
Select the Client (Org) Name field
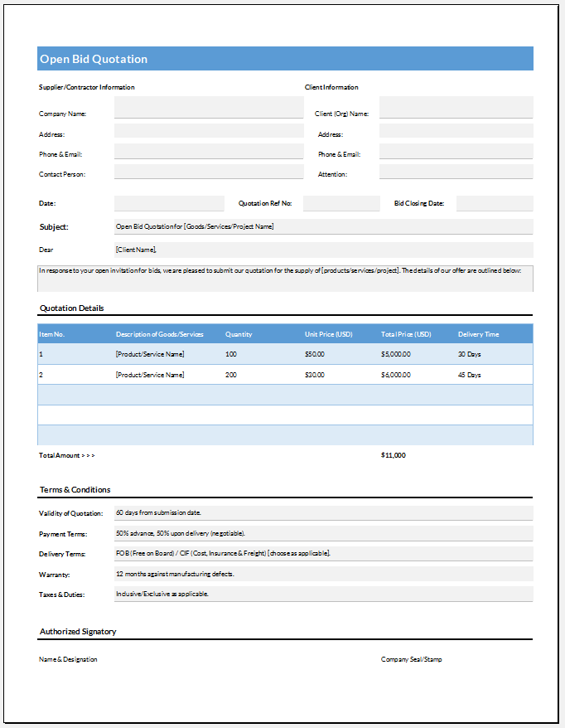point(456,109)
